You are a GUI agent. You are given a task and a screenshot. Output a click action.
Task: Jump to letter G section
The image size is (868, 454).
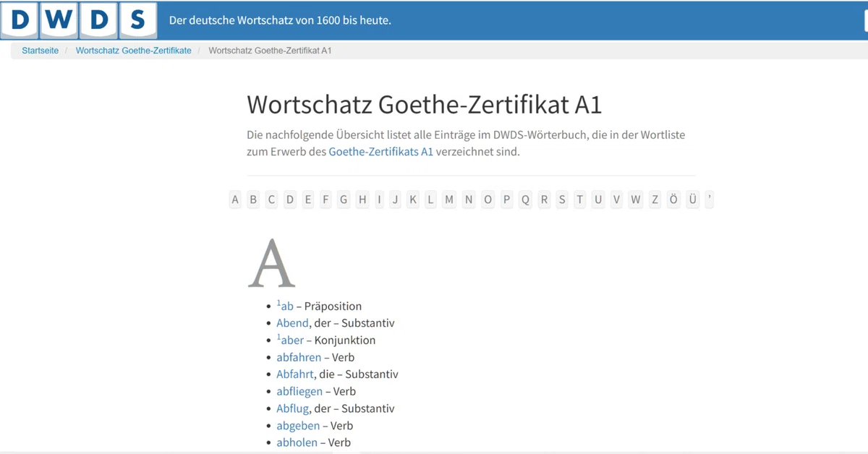click(x=344, y=200)
